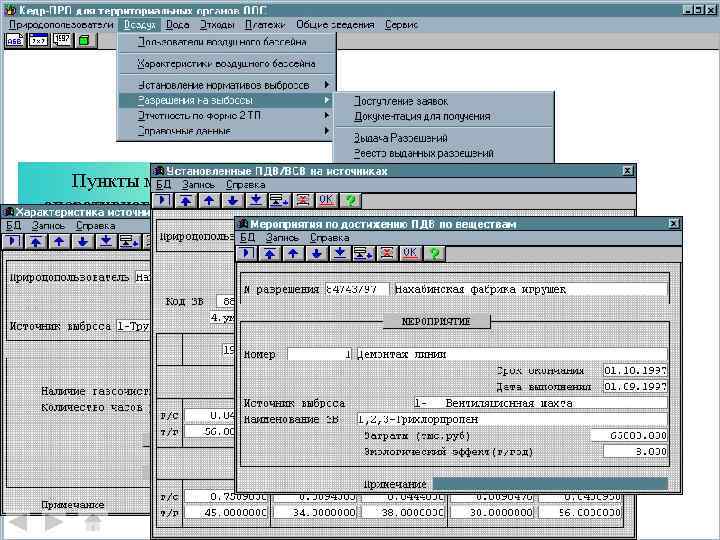Screen dimensions: 720x540
Task: Click insert-record icon in Характеристика источника toolbar
Action: pos(129,242)
